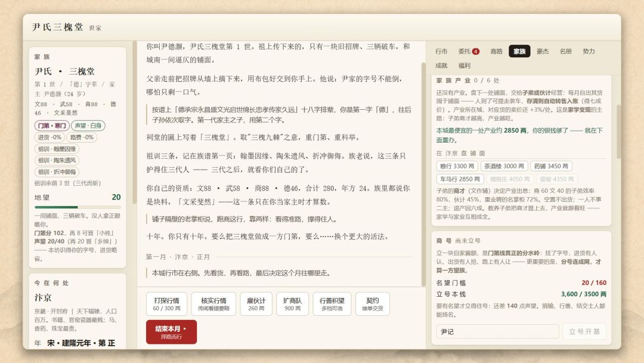Click the 商号 尚未立号 heading

click(458, 241)
